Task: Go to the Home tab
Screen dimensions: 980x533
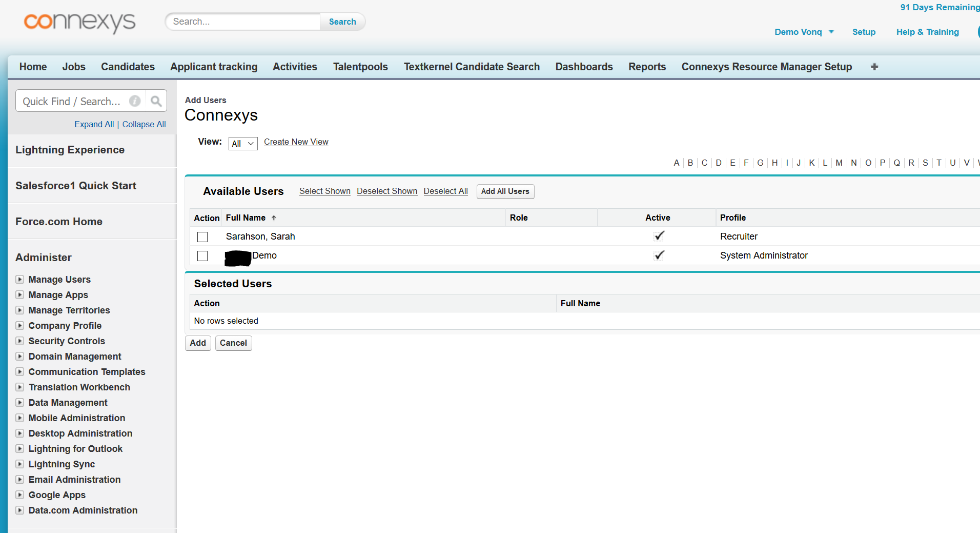Action: (x=33, y=67)
